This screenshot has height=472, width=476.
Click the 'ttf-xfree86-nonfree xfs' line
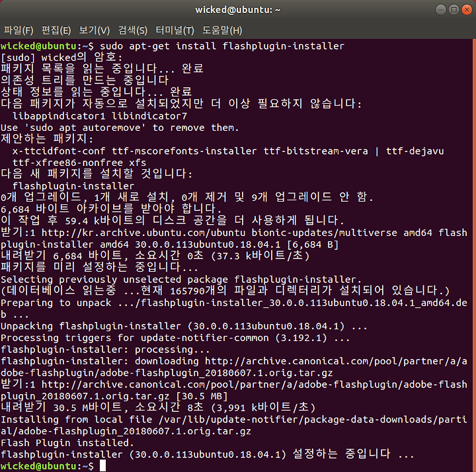[79, 163]
